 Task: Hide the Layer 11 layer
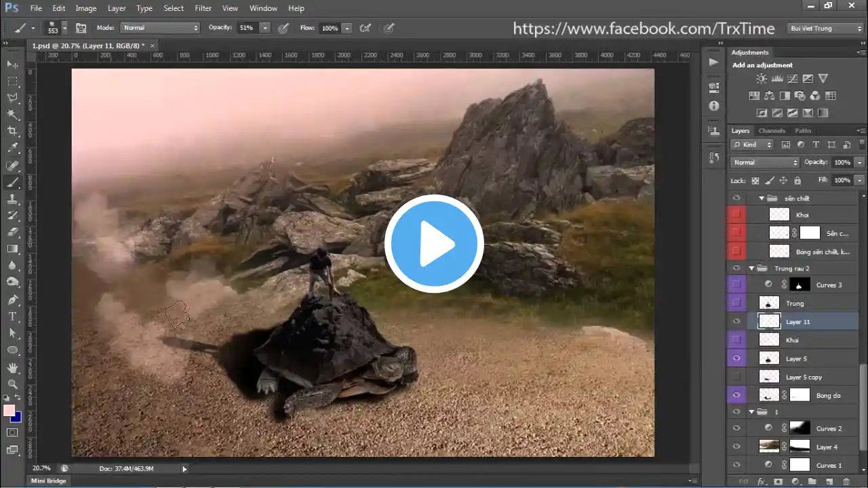tap(736, 322)
